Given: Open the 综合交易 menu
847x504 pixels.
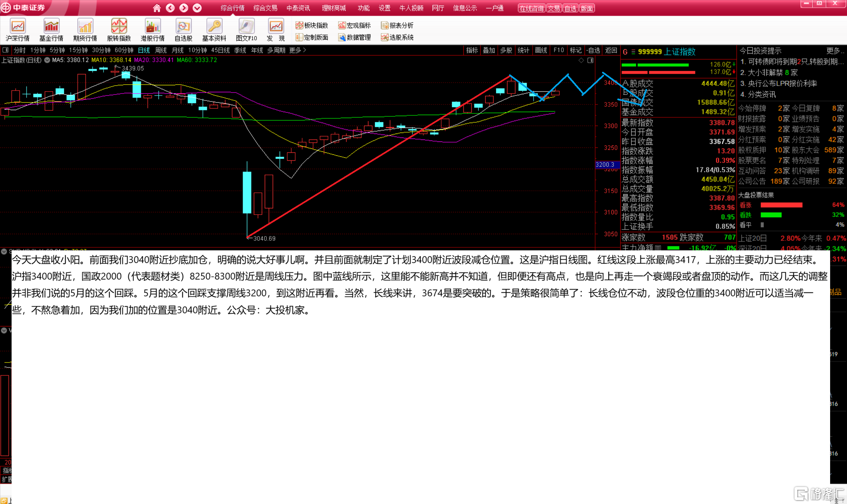Looking at the screenshot, I should point(265,8).
